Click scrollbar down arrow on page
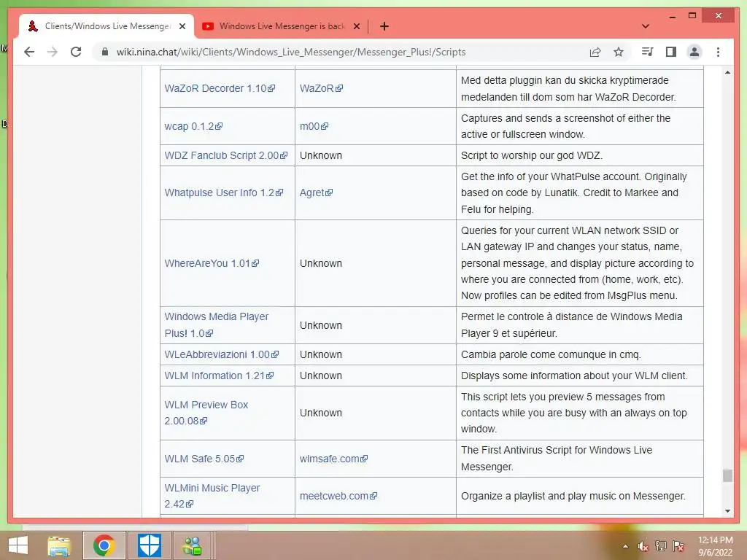 coord(727,511)
